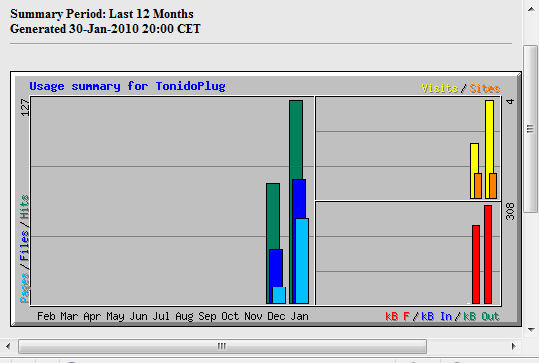
Task: Click the horizontal scrollbar right arrow
Action: (x=514, y=346)
